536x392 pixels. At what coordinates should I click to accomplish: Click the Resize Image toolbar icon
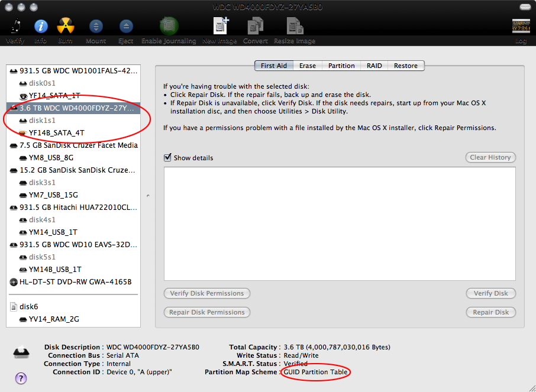[x=295, y=26]
